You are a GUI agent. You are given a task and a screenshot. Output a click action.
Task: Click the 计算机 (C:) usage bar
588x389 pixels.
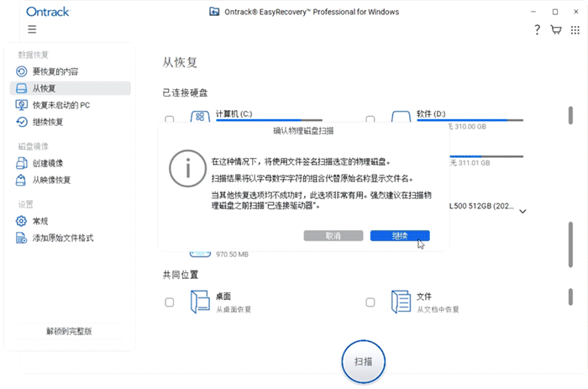(269, 120)
